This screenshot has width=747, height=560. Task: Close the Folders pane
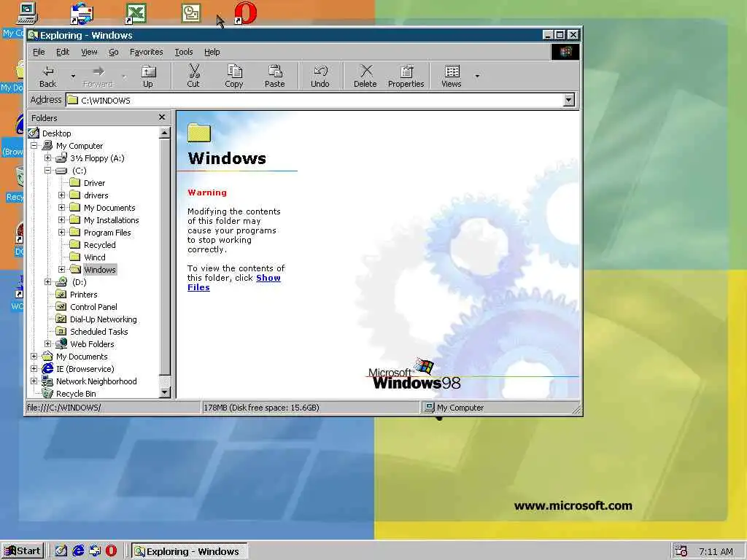162,117
